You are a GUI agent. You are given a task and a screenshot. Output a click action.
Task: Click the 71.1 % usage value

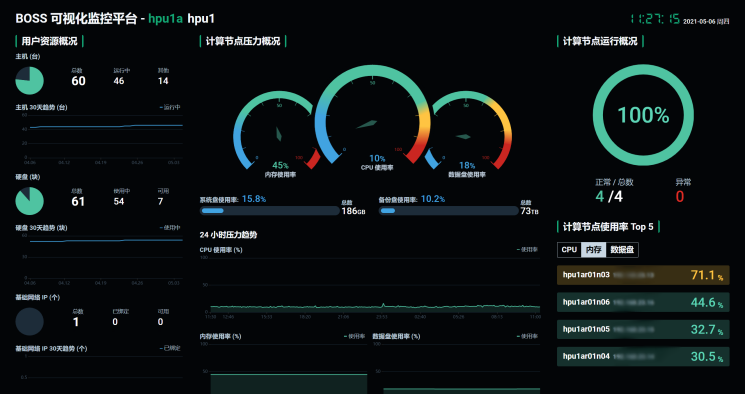tap(707, 275)
